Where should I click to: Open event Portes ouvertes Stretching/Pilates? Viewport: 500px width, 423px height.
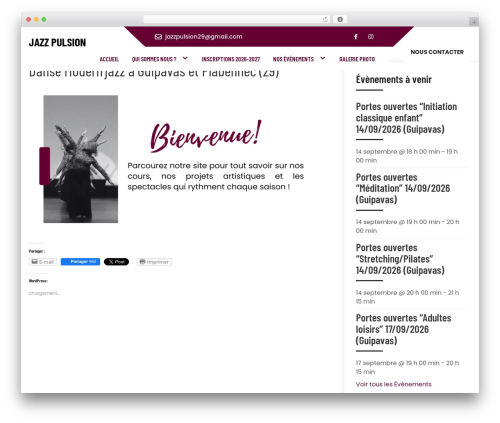point(400,259)
